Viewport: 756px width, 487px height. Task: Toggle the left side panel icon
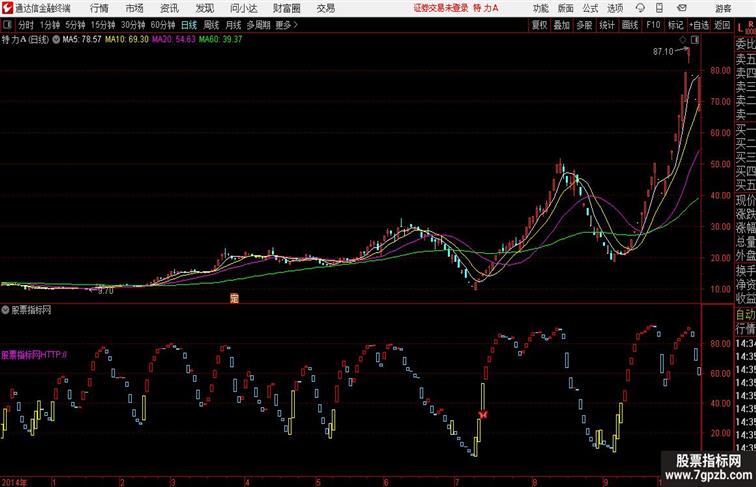[x=7, y=25]
